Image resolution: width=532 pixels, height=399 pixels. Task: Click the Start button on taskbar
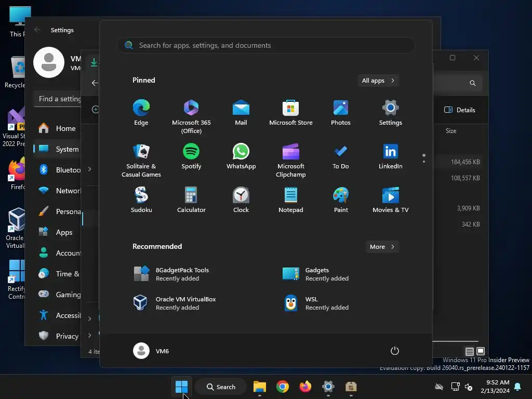pos(181,387)
